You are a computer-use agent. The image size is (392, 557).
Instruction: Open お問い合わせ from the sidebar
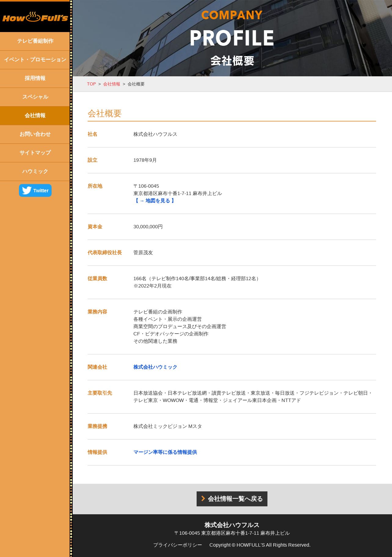tap(35, 134)
